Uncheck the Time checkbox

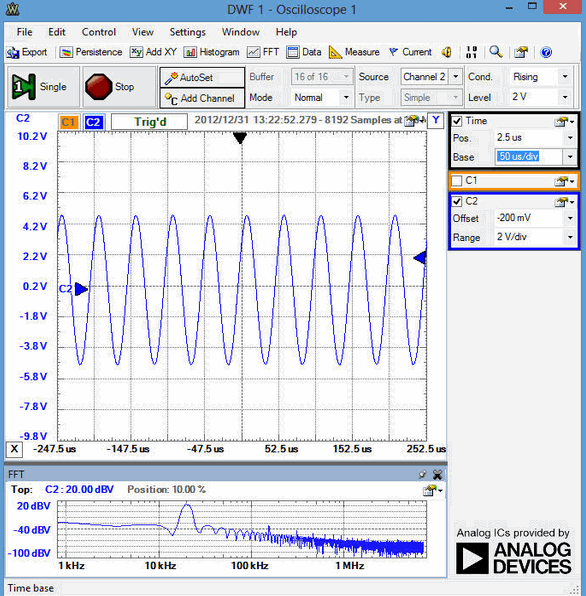pyautogui.click(x=457, y=121)
